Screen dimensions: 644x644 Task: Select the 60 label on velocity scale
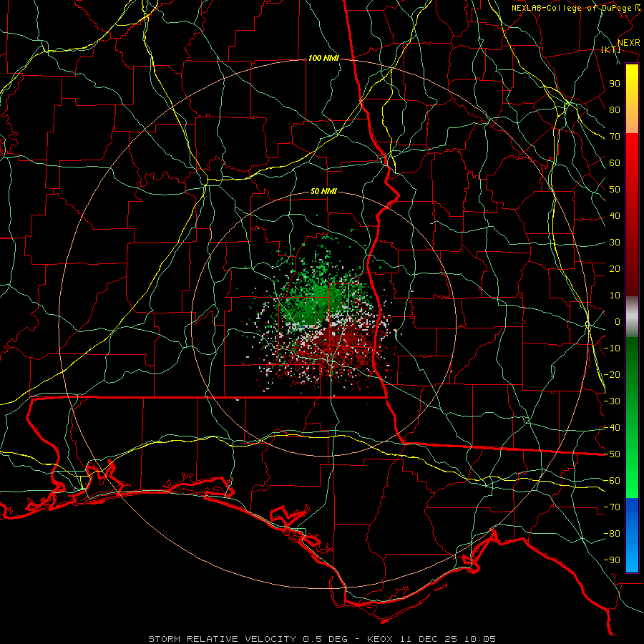[x=615, y=162]
